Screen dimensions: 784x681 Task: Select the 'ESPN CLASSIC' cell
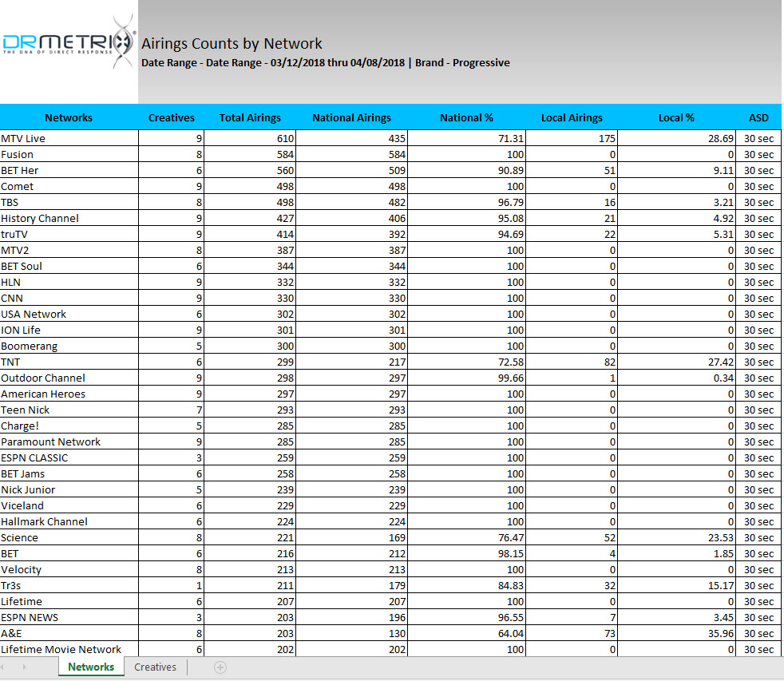pyautogui.click(x=69, y=458)
